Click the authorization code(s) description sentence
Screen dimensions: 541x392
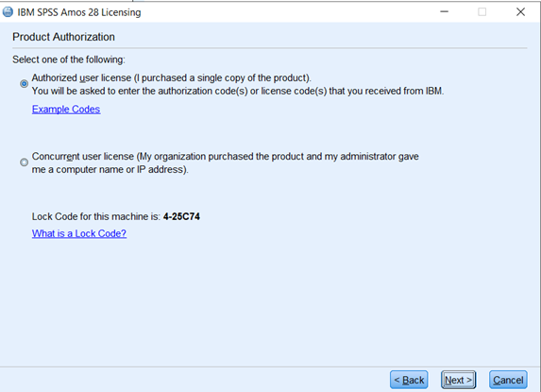tap(238, 91)
